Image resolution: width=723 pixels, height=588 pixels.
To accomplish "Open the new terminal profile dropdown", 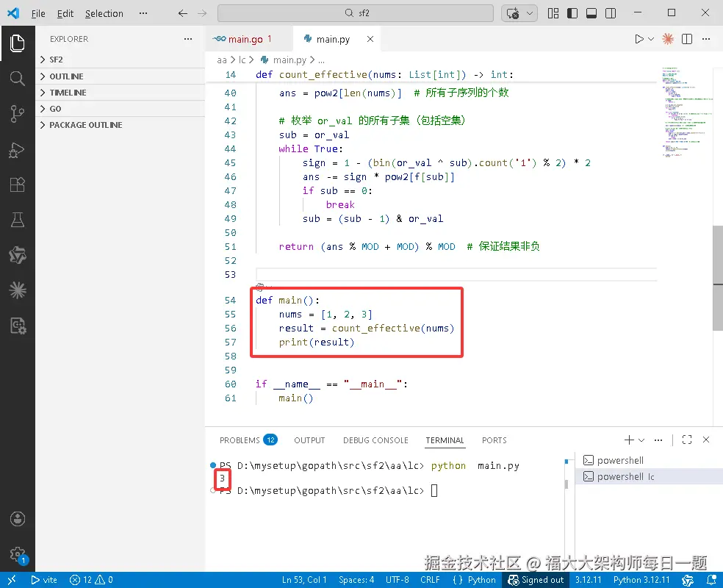I will point(641,440).
